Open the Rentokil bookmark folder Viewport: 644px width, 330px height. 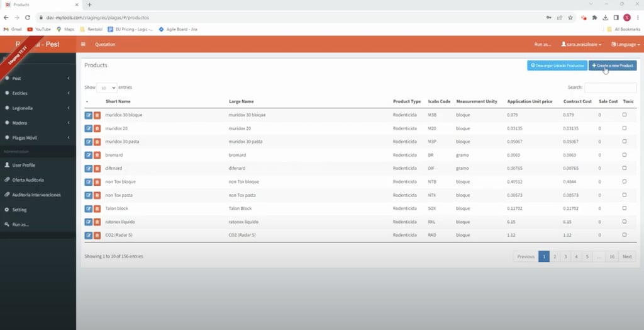[91, 29]
